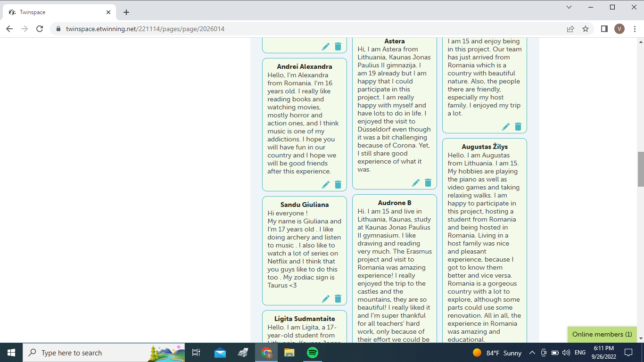Click the taskbar search box

tap(98, 353)
